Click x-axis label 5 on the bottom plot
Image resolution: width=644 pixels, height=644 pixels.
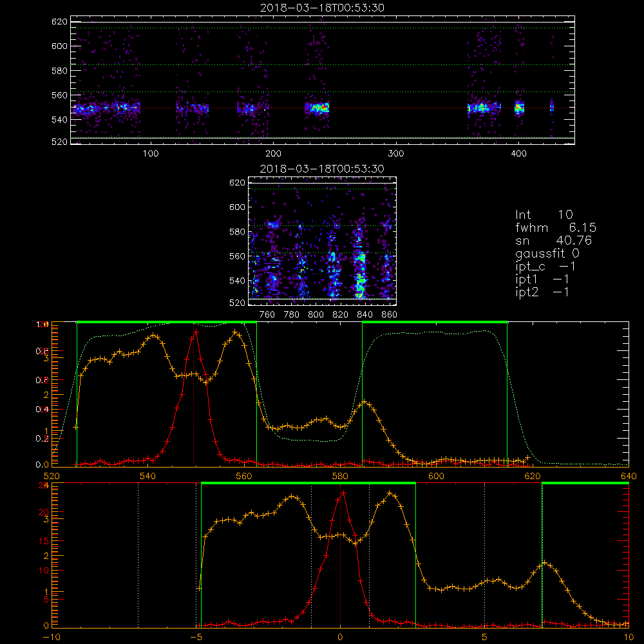coord(485,637)
